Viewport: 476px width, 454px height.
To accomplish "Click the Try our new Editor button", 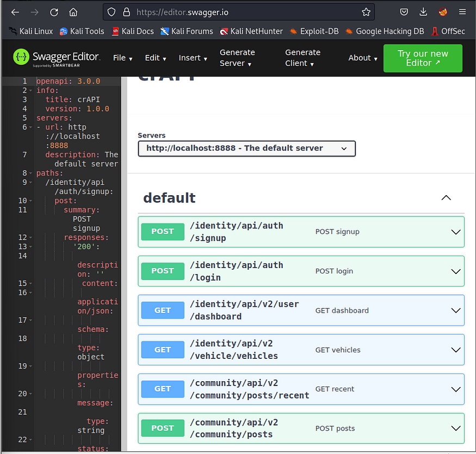I will pos(423,58).
